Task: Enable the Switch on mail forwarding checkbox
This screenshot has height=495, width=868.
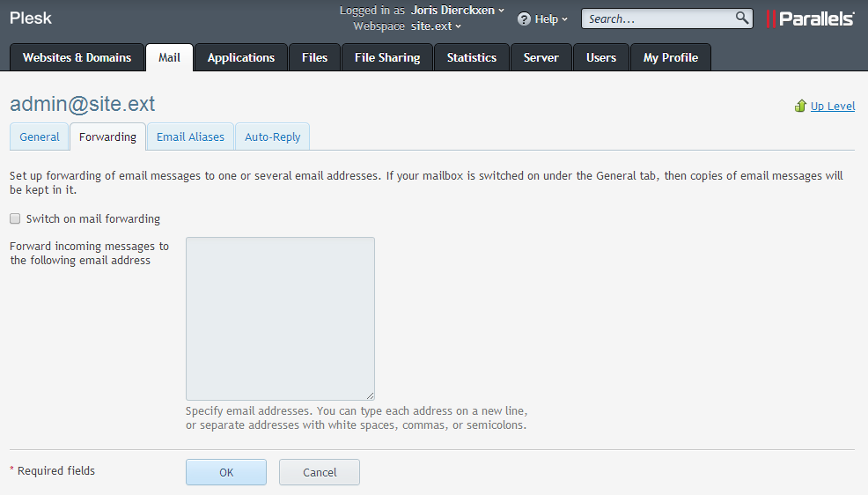Action: (15, 218)
